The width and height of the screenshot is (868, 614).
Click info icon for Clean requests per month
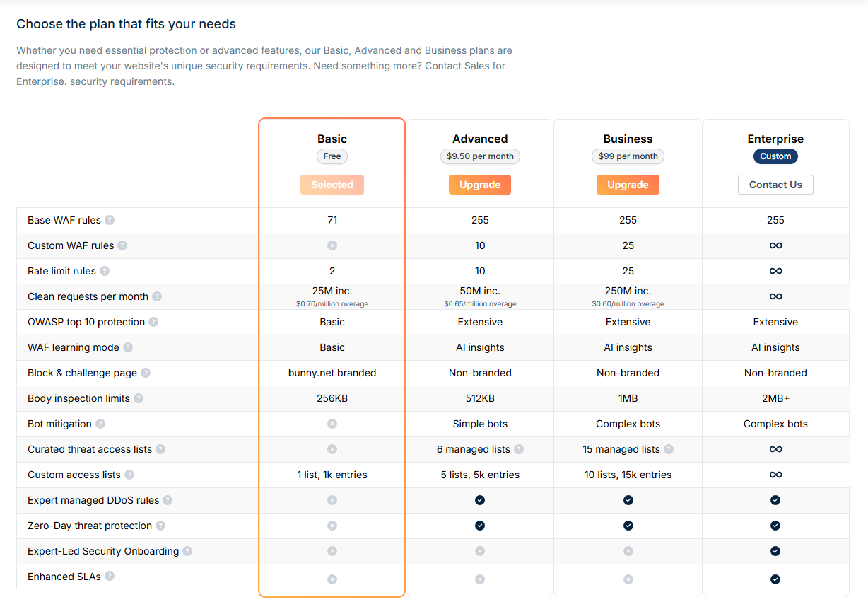(x=157, y=296)
